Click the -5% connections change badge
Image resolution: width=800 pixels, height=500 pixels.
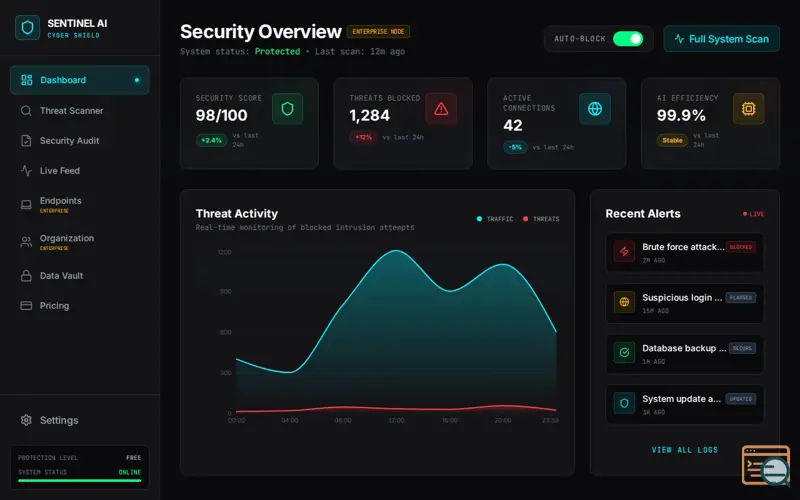pyautogui.click(x=515, y=147)
